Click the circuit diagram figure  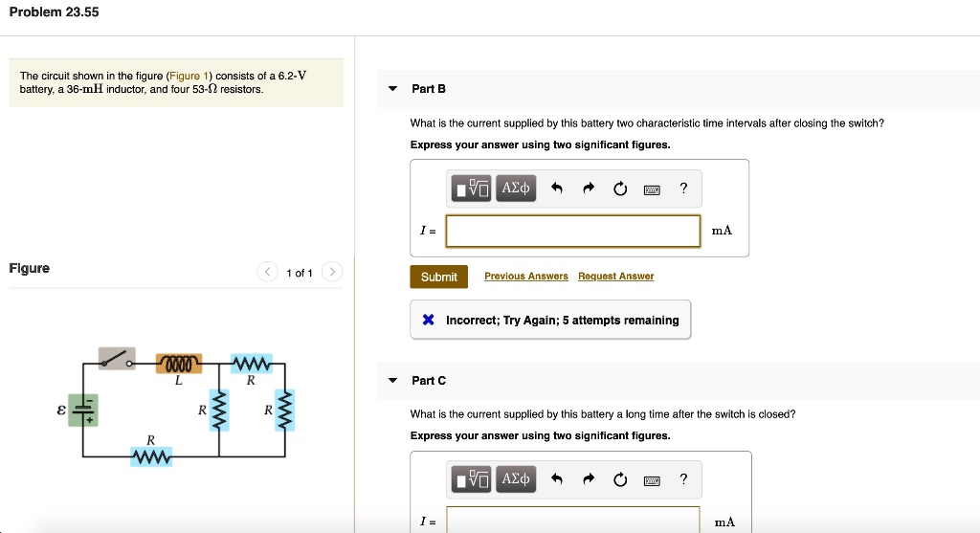coord(176,407)
